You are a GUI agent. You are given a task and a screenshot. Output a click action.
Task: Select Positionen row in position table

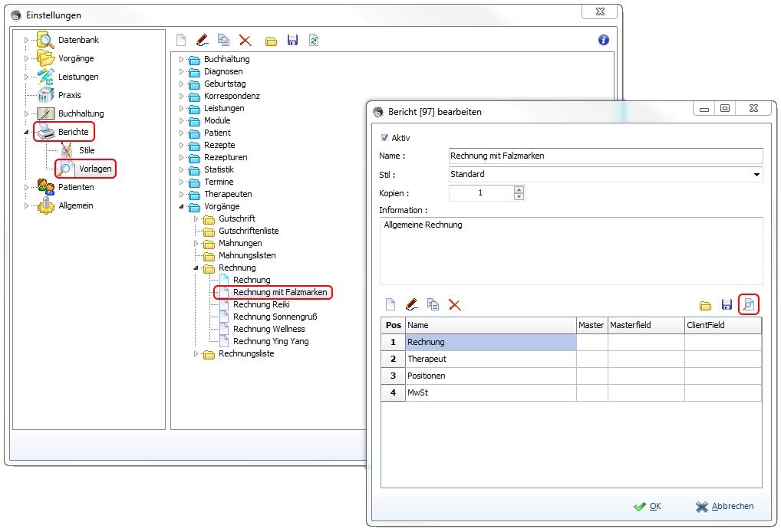point(571,376)
